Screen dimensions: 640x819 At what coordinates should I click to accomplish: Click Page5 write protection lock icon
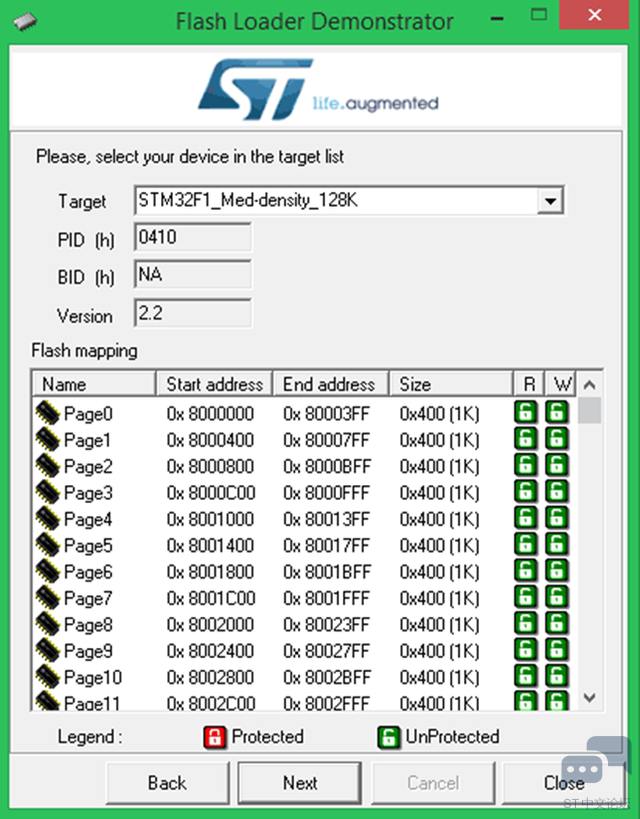point(557,544)
